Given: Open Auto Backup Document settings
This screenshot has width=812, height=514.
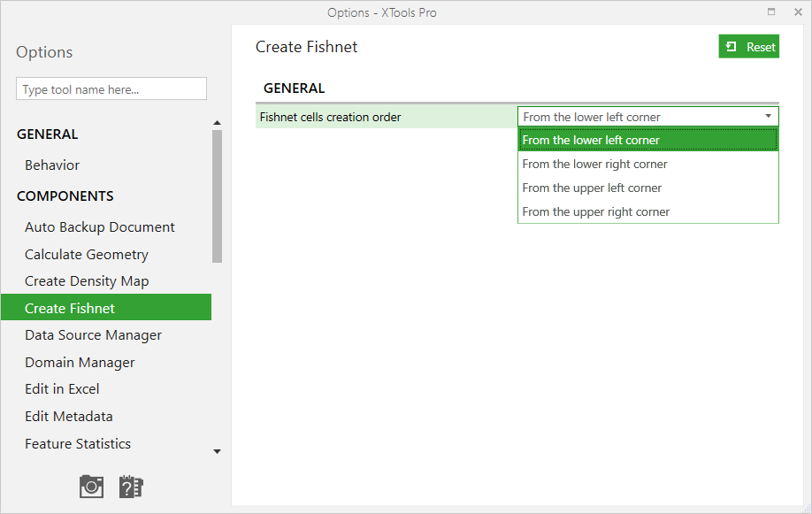Looking at the screenshot, I should click(100, 227).
